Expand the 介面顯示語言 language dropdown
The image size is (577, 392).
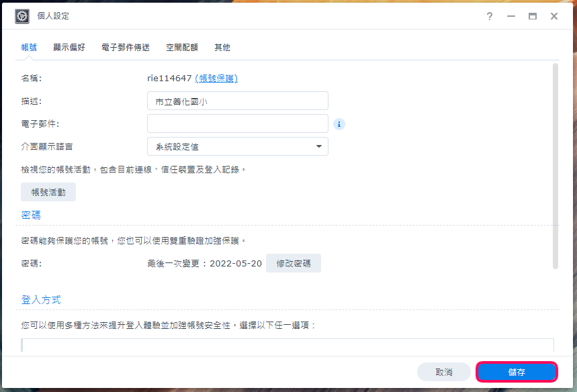pyautogui.click(x=318, y=146)
